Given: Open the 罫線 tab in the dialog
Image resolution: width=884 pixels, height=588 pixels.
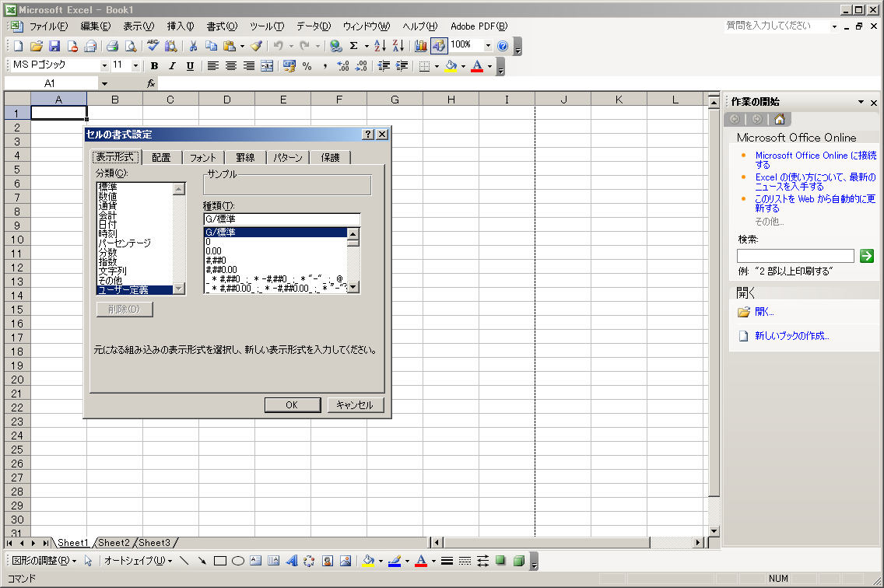Looking at the screenshot, I should click(245, 157).
